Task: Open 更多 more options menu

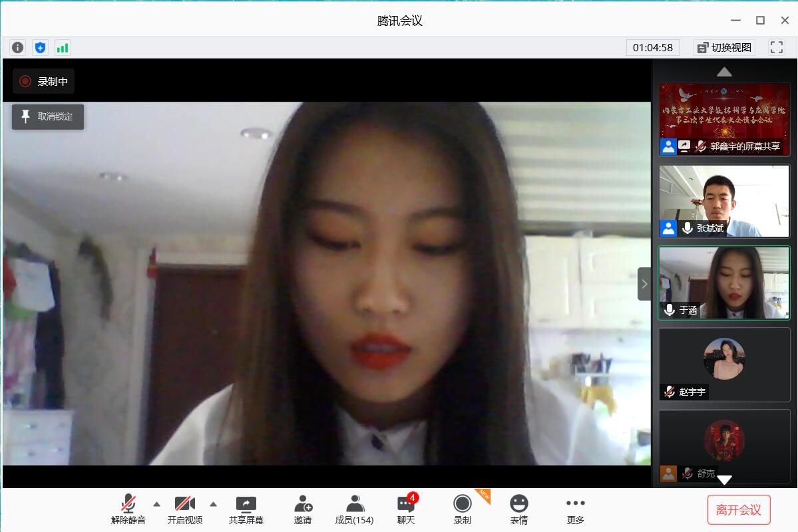Action: 575,509
